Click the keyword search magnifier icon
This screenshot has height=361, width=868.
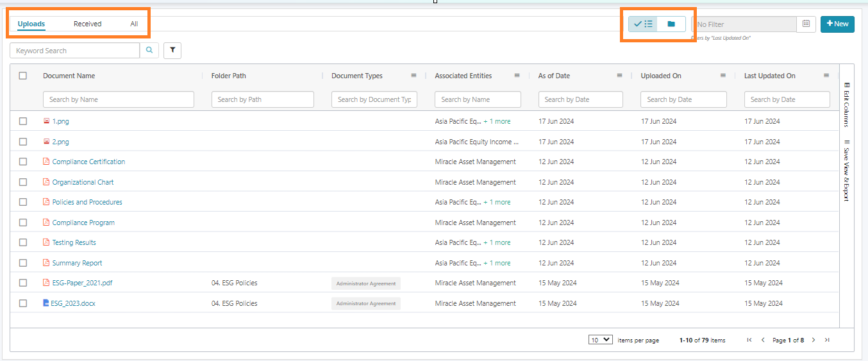coord(149,51)
